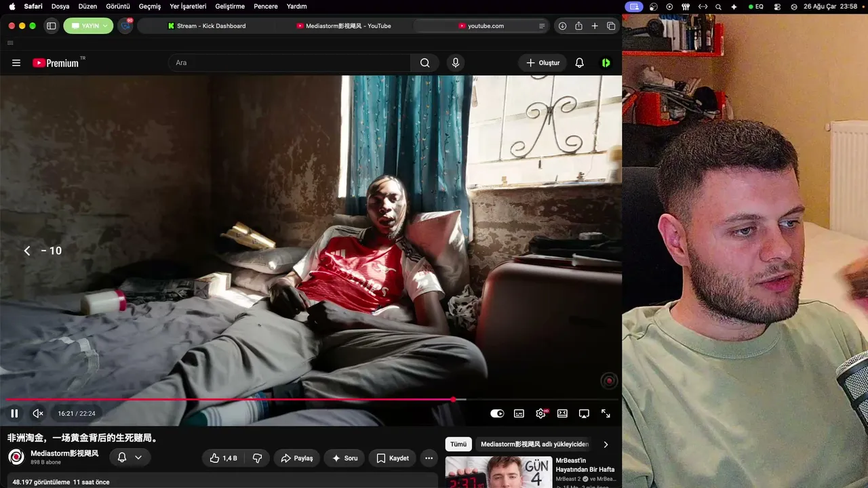The width and height of the screenshot is (868, 488).
Task: Open the reader icon in the address bar
Action: [x=541, y=26]
